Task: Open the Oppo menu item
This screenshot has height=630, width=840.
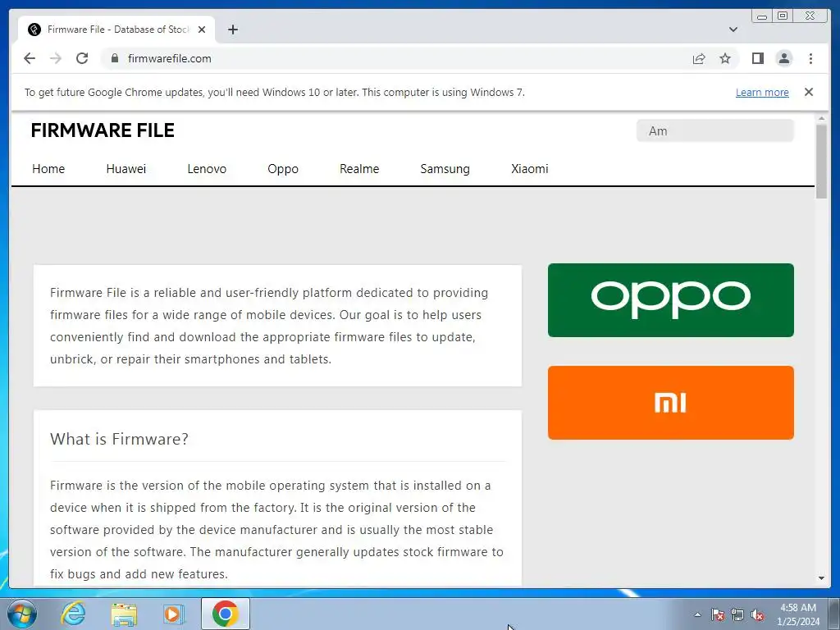Action: [x=283, y=169]
